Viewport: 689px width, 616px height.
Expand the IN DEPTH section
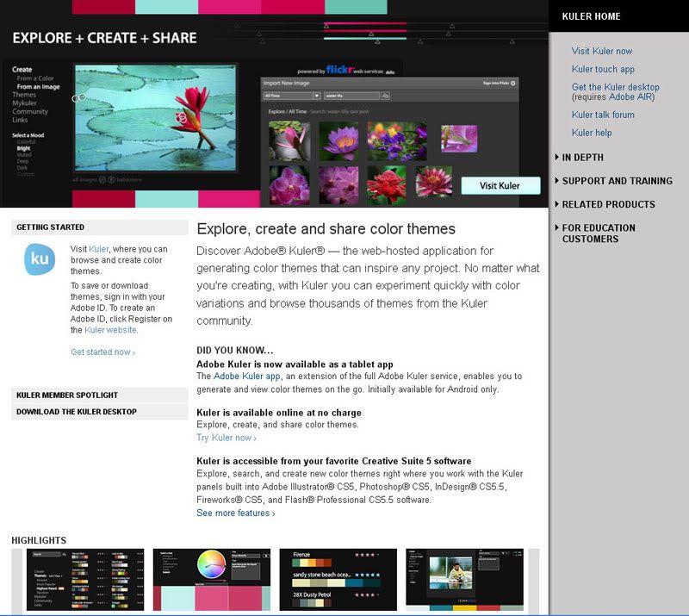pyautogui.click(x=583, y=158)
